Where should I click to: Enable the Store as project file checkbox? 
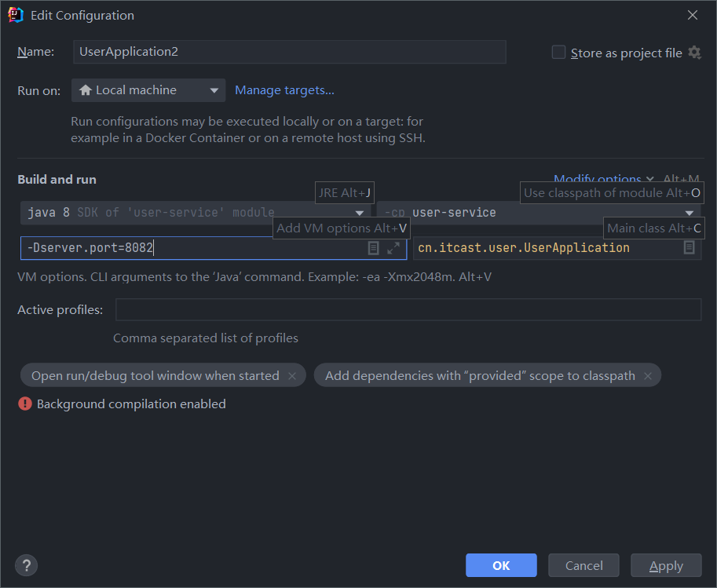[x=558, y=53]
